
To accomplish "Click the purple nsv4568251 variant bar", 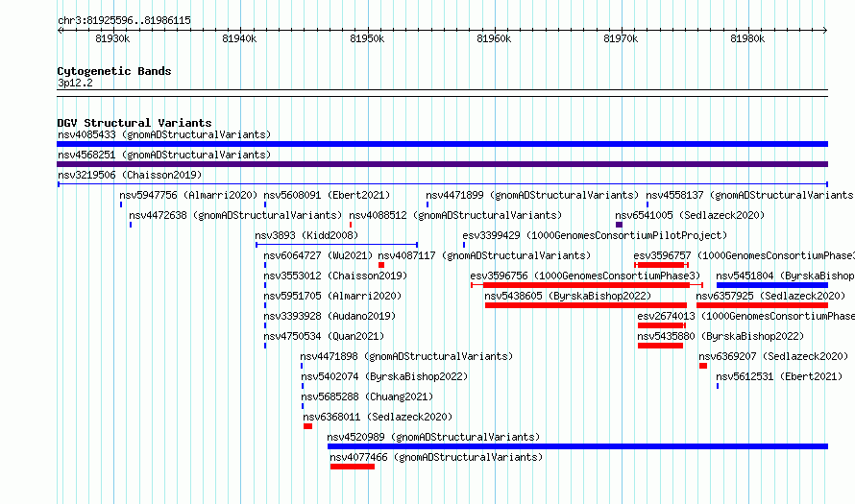I will (x=442, y=164).
